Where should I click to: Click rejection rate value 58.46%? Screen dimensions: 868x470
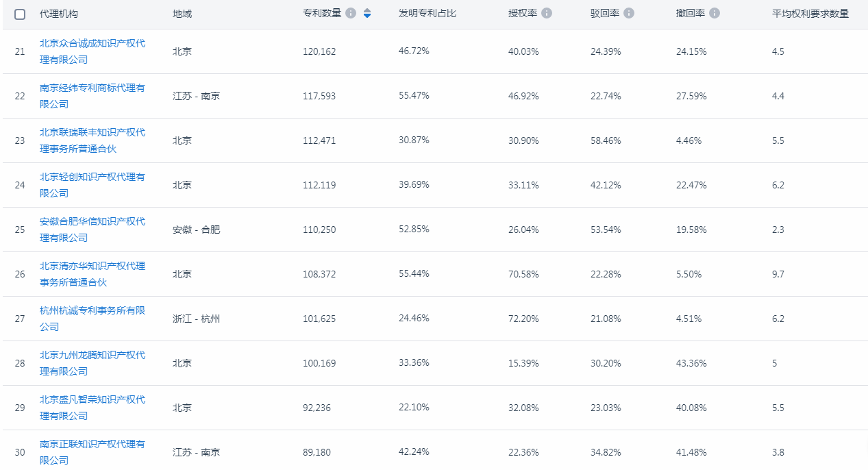click(x=606, y=140)
